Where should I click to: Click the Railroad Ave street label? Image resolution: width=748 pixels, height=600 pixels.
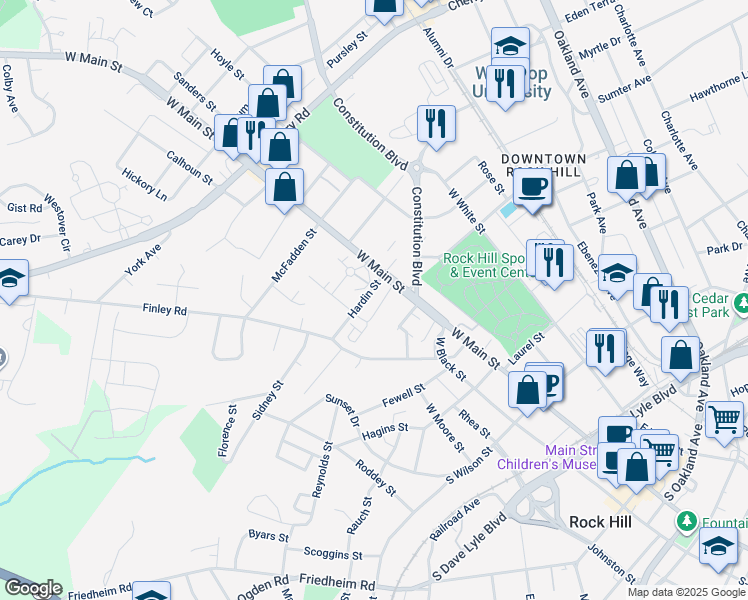pos(455,520)
